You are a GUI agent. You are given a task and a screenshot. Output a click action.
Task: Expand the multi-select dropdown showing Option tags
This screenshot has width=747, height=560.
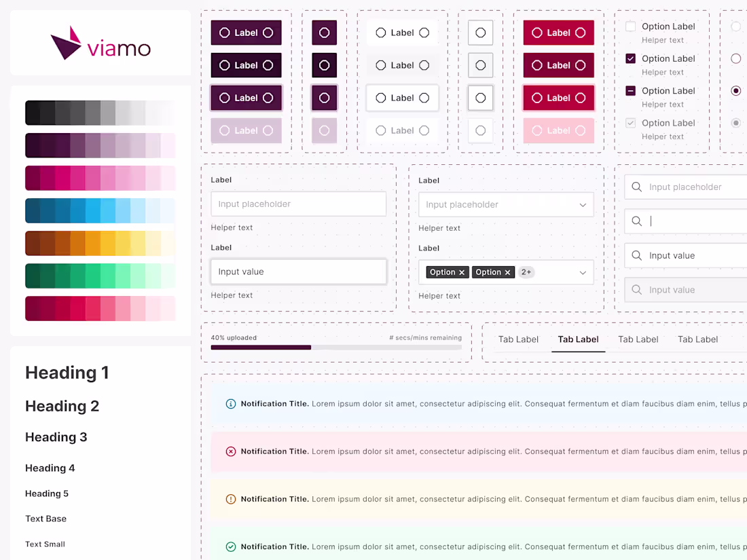(582, 272)
